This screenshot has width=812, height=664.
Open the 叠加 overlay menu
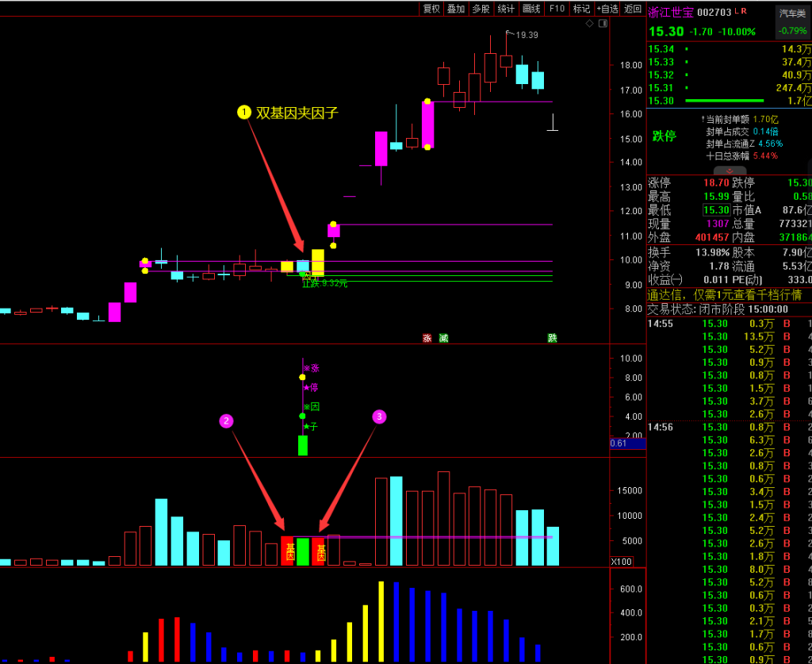[456, 9]
